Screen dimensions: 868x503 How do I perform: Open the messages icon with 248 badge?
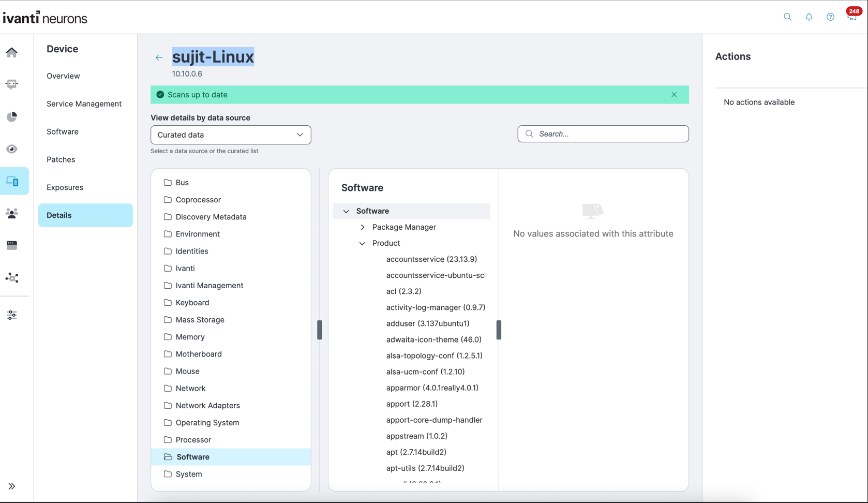[851, 17]
